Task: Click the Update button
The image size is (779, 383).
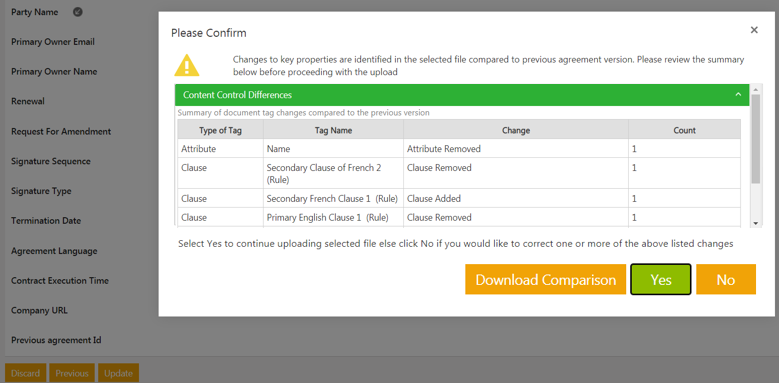Action: point(118,374)
